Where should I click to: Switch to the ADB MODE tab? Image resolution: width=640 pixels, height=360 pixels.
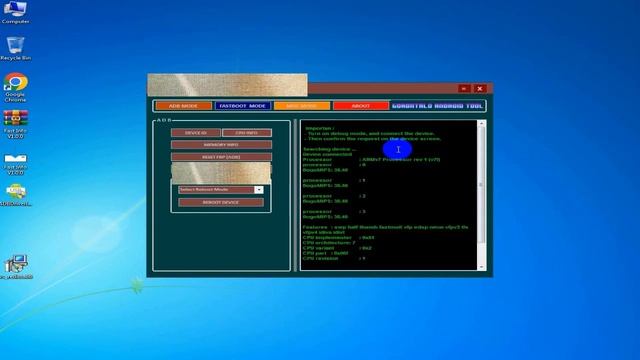click(x=184, y=106)
